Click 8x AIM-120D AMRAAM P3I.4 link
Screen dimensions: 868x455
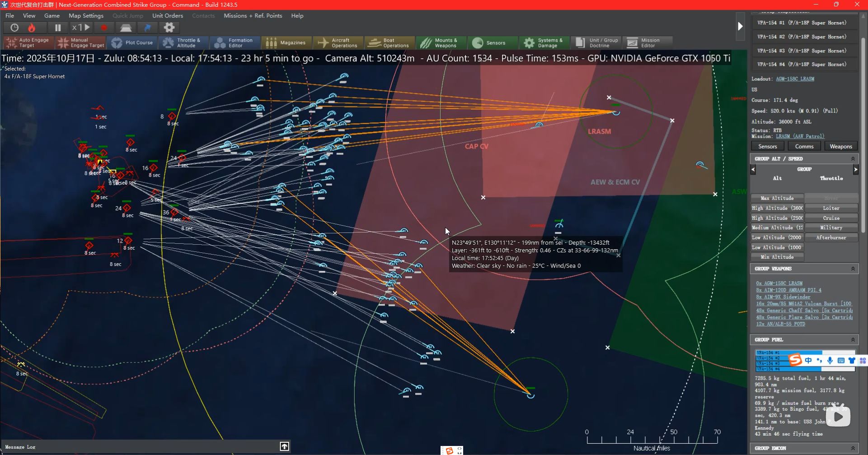788,290
